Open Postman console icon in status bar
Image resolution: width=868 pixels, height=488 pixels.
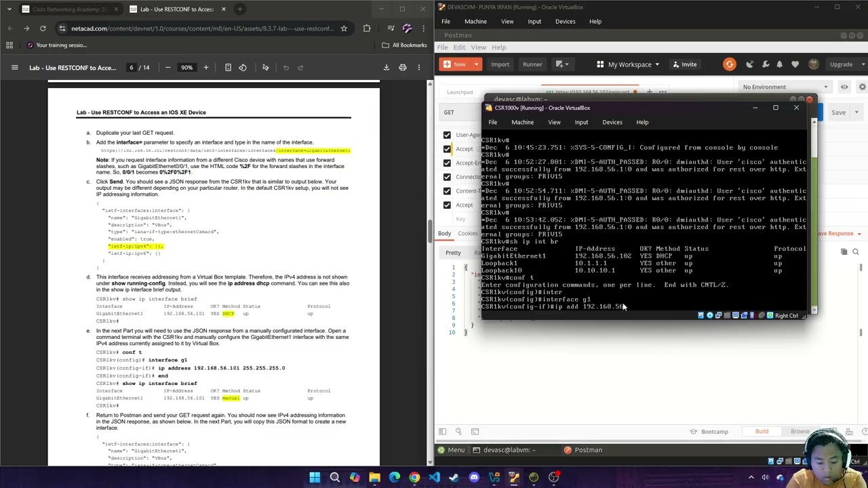tap(475, 432)
